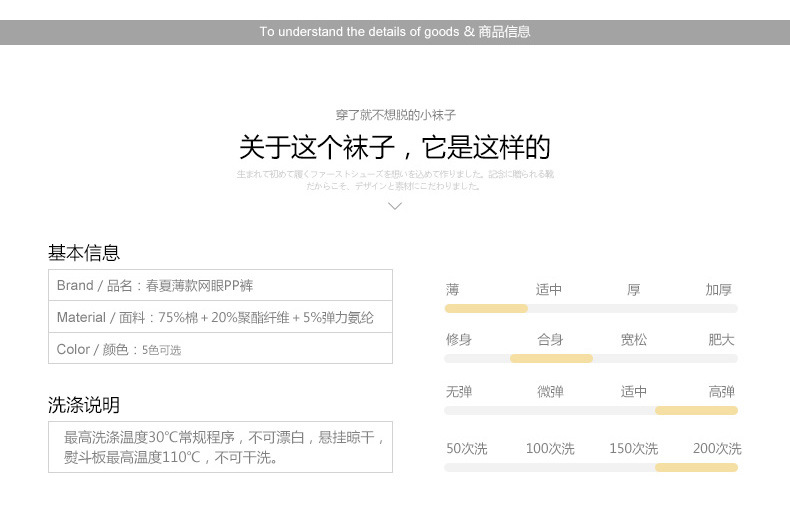
Task: Select the Color / 颜色 row
Action: 220,349
